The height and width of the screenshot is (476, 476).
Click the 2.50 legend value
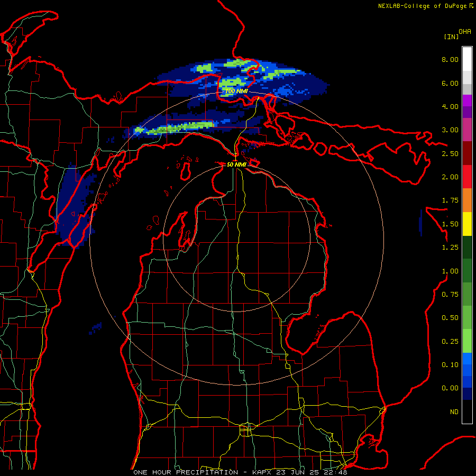pyautogui.click(x=450, y=153)
